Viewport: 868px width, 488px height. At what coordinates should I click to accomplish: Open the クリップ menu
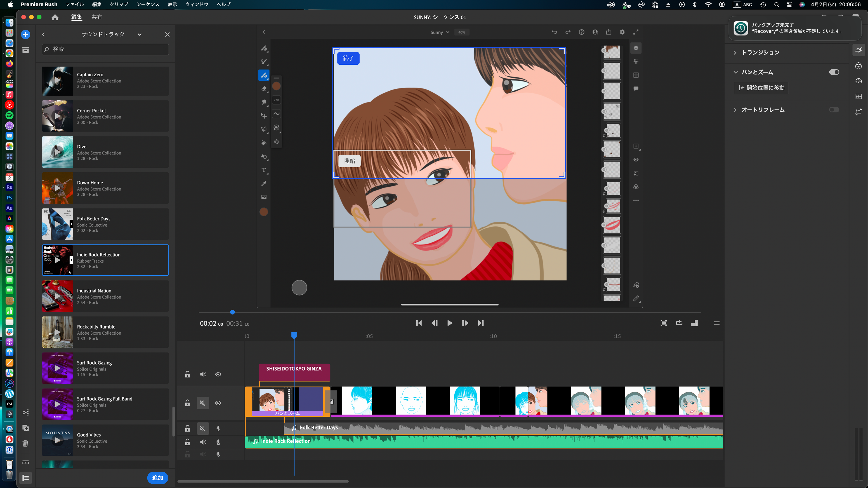pyautogui.click(x=119, y=4)
